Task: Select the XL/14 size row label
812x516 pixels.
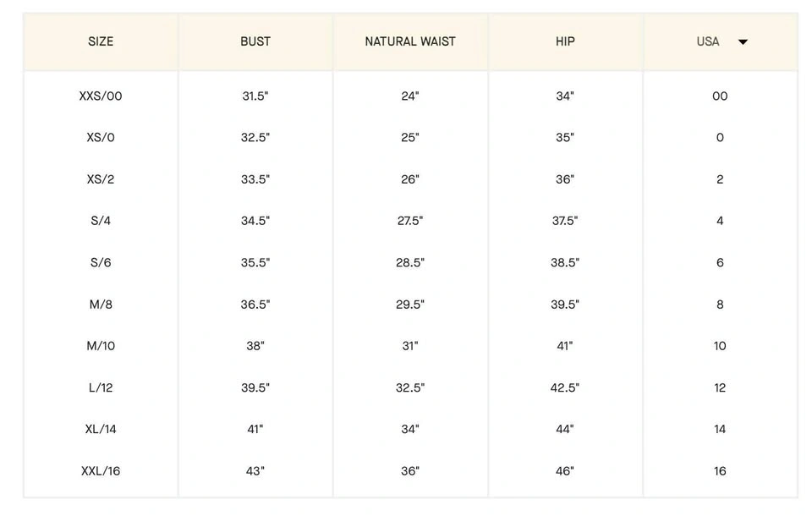Action: [101, 429]
